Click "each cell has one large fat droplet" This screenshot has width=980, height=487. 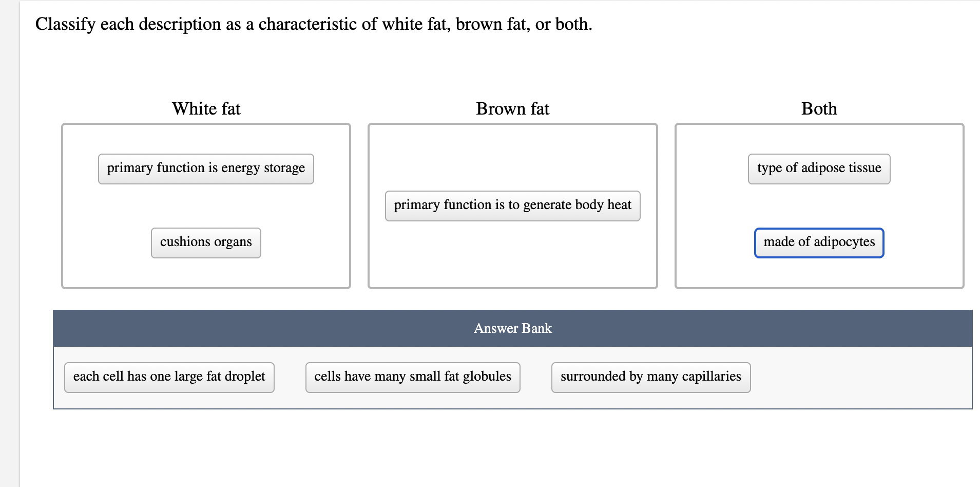click(169, 377)
